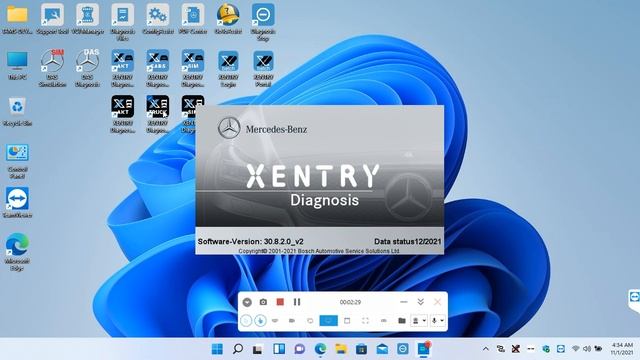This screenshot has height=360, width=640.
Task: Open the recorder output folder icon
Action: (402, 321)
